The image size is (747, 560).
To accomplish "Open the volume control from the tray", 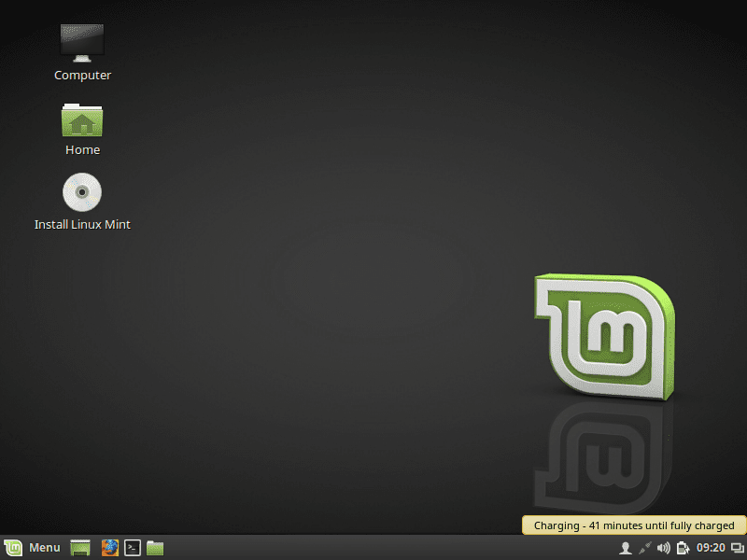I will pos(665,548).
